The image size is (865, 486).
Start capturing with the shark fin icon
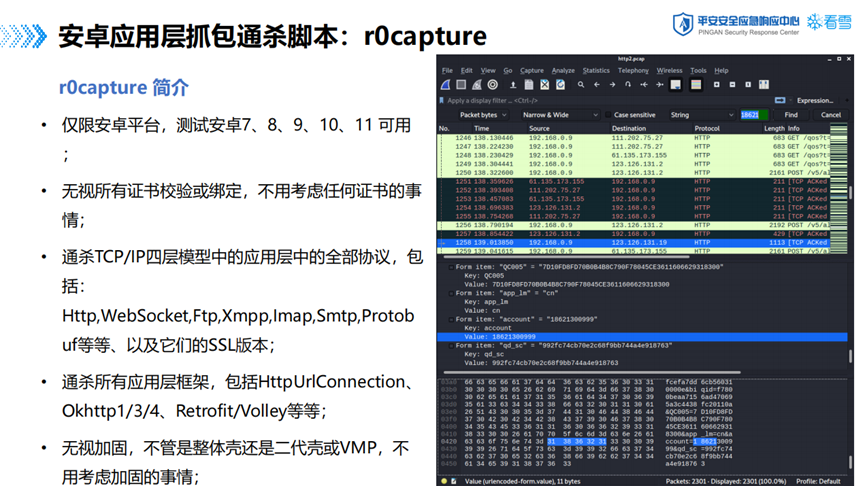coord(446,85)
